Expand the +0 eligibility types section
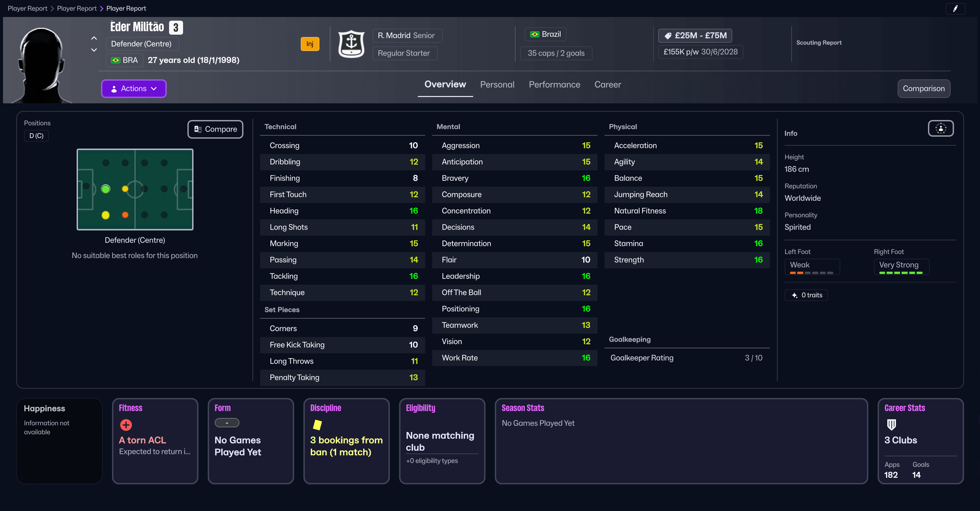 [x=431, y=460]
